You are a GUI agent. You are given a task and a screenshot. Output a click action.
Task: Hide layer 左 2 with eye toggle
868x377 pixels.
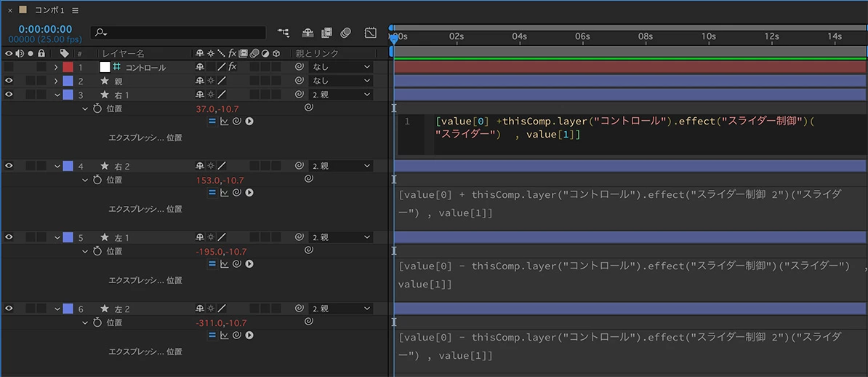9,309
